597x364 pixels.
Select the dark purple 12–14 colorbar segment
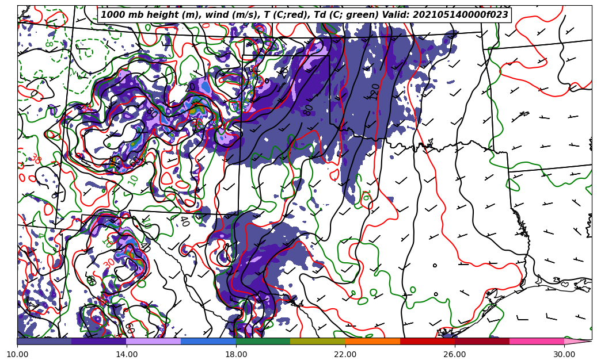99,341
